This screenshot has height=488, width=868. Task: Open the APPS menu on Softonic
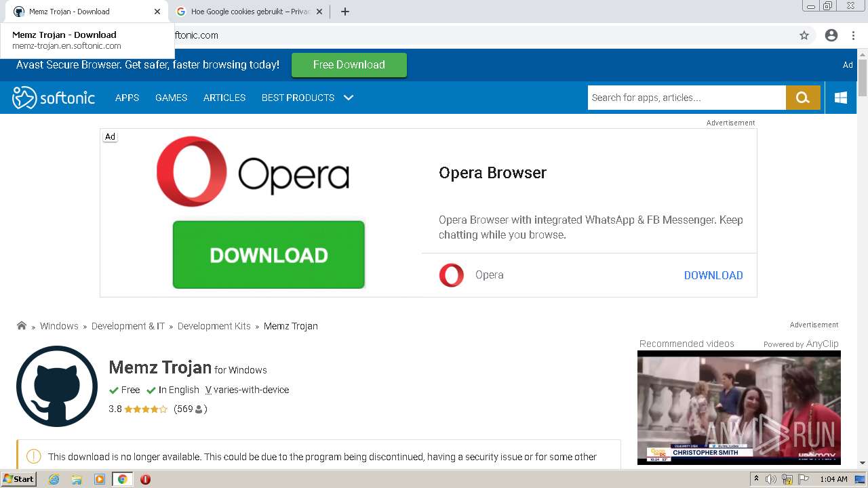pyautogui.click(x=127, y=98)
